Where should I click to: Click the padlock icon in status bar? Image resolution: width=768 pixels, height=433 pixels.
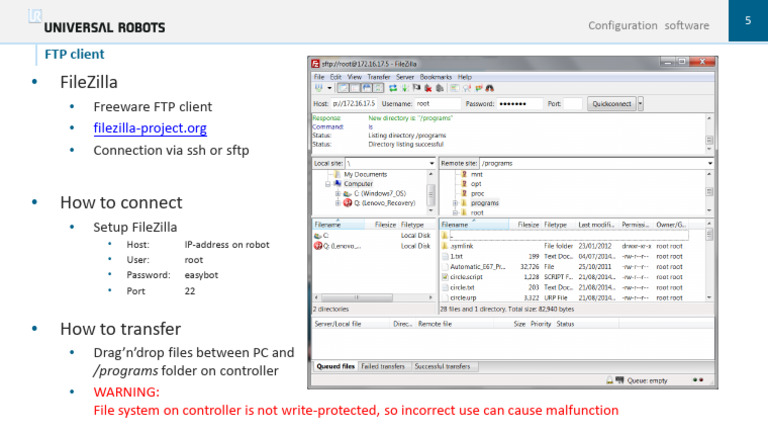(x=609, y=380)
